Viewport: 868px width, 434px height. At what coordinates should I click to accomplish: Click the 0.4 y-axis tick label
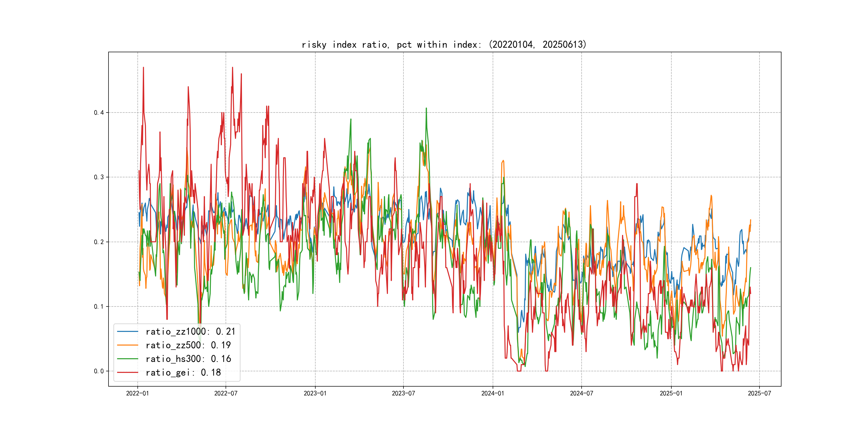click(x=99, y=113)
